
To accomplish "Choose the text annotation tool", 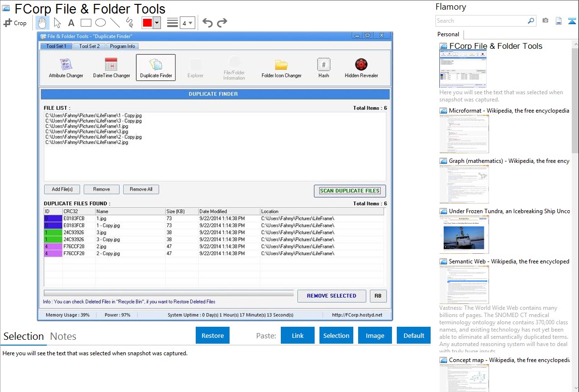I will click(71, 23).
